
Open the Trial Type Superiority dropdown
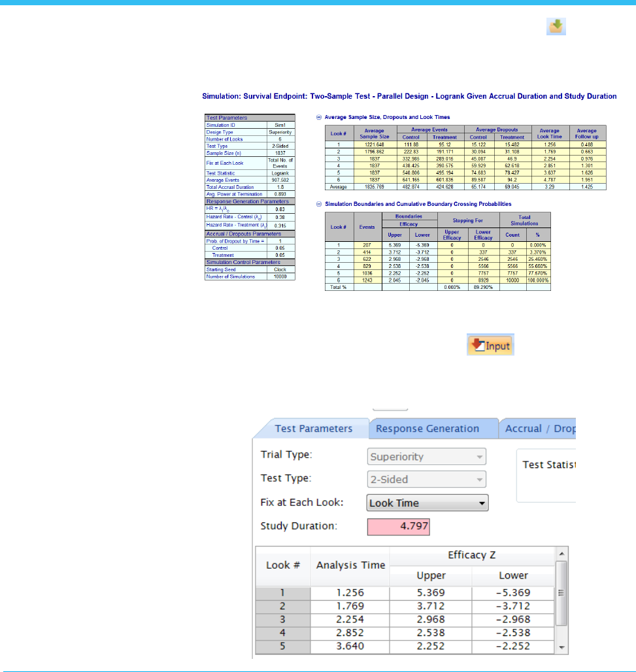tap(426, 456)
